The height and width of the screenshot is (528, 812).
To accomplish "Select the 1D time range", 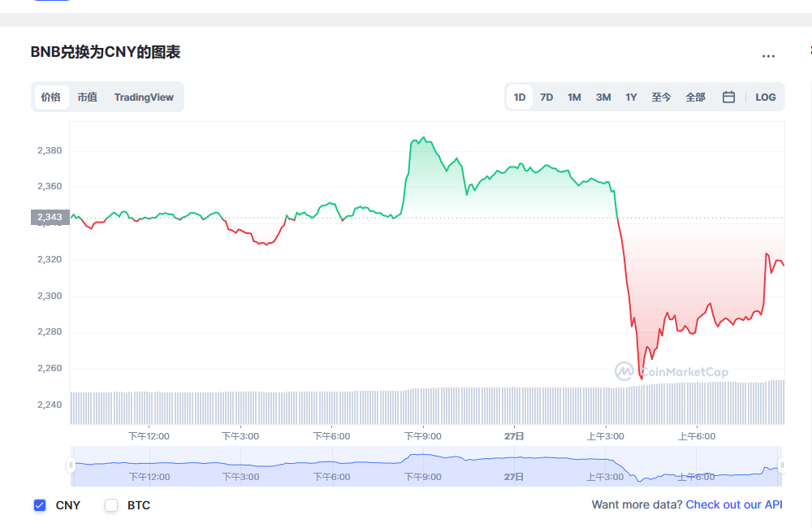I will tap(520, 97).
